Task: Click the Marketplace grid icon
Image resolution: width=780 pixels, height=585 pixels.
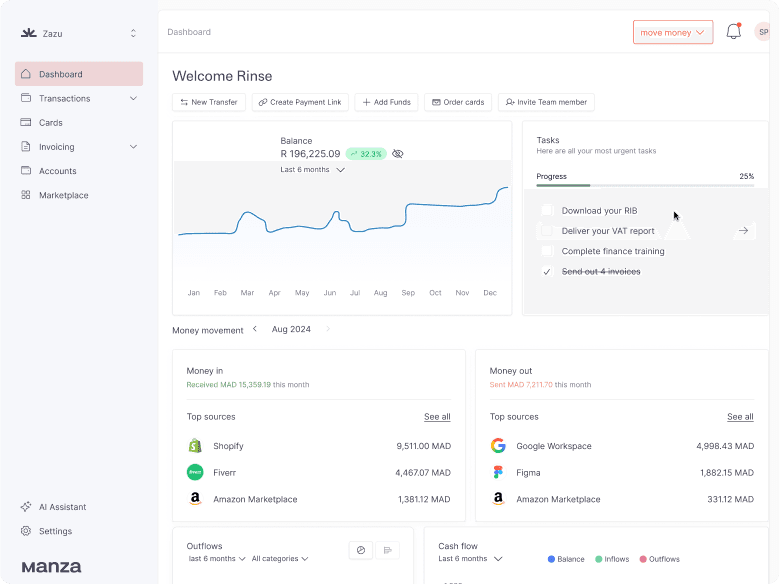Action: click(26, 195)
